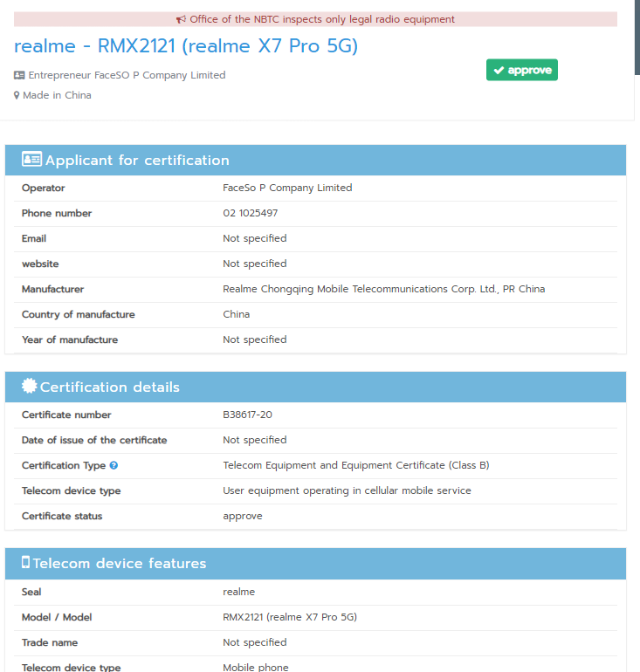Click the vertical scrollbar thumb
The image size is (640, 672).
[x=637, y=38]
